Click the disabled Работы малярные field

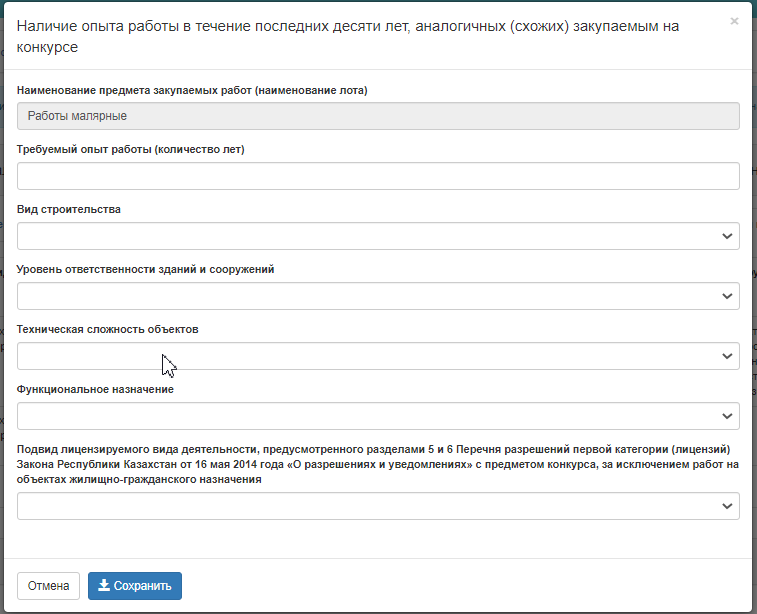click(378, 116)
